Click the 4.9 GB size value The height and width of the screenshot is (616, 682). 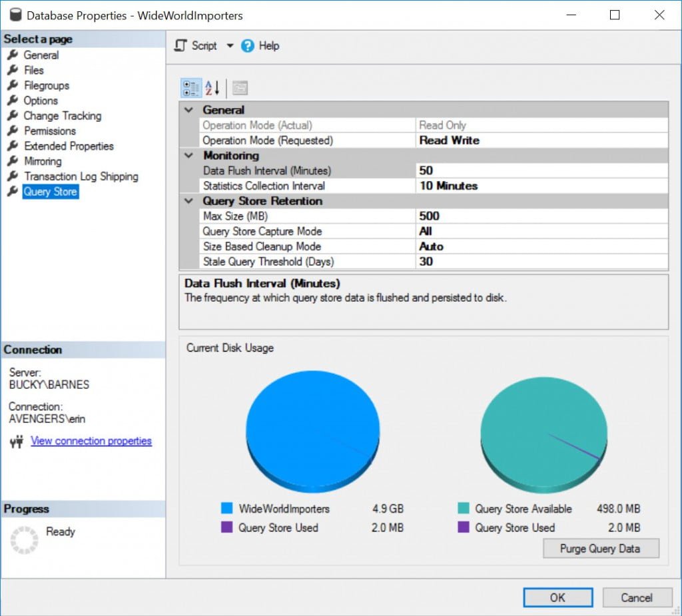click(x=388, y=509)
